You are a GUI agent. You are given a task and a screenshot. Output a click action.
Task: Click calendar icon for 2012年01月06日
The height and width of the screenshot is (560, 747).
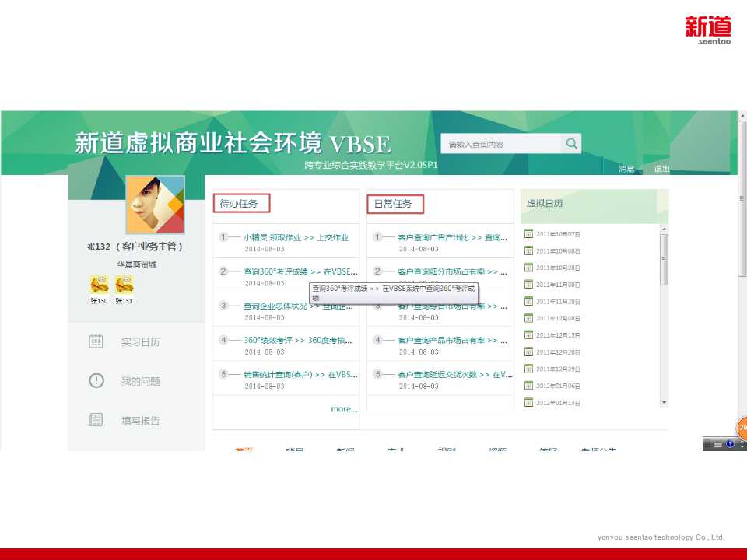[x=528, y=386]
